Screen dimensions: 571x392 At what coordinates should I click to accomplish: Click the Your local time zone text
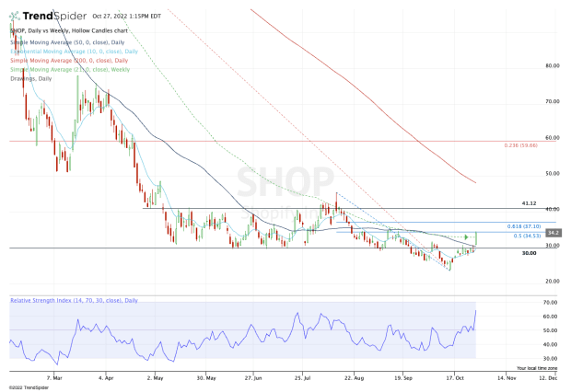point(537,368)
